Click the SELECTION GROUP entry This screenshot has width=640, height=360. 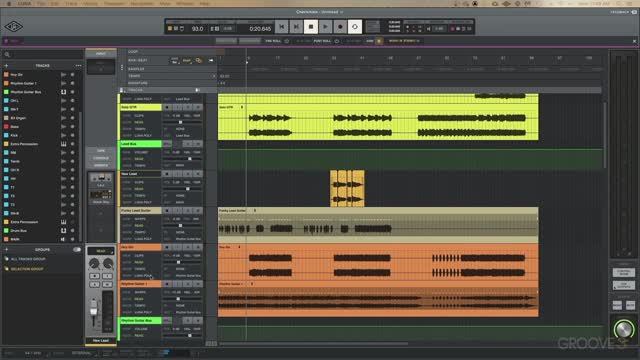click(27, 269)
